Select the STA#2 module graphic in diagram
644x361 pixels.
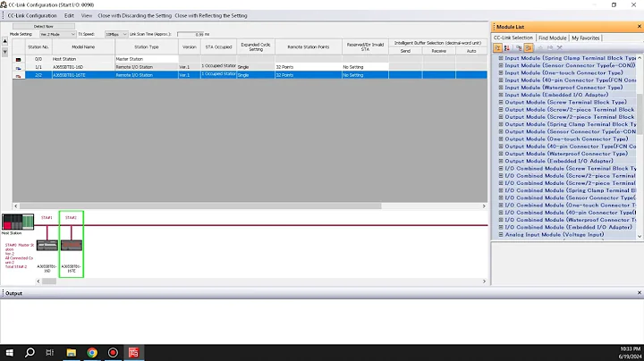[x=72, y=246]
